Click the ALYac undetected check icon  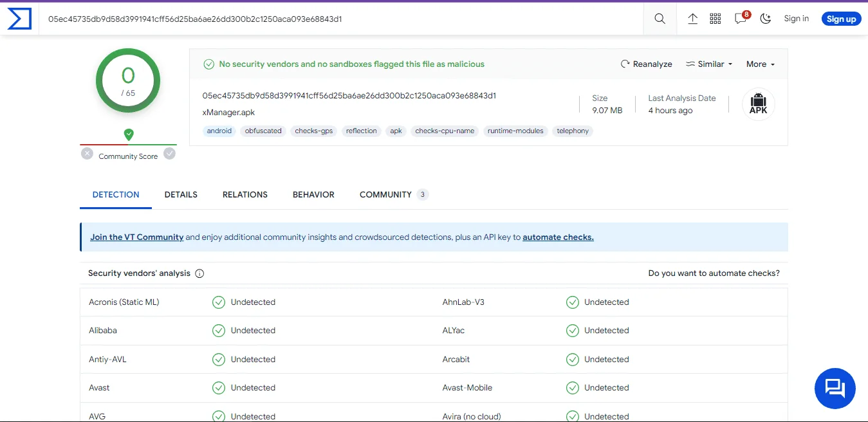click(573, 331)
